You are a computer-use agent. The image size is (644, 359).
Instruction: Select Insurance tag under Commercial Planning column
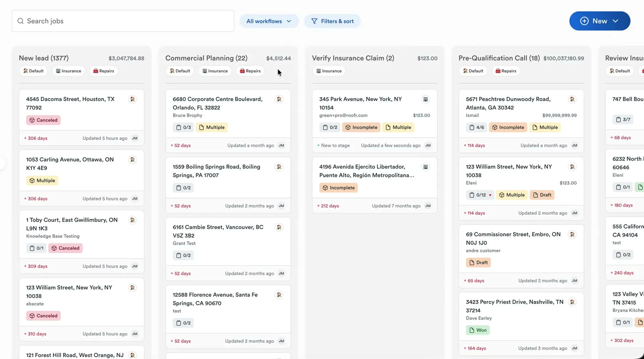(x=215, y=71)
